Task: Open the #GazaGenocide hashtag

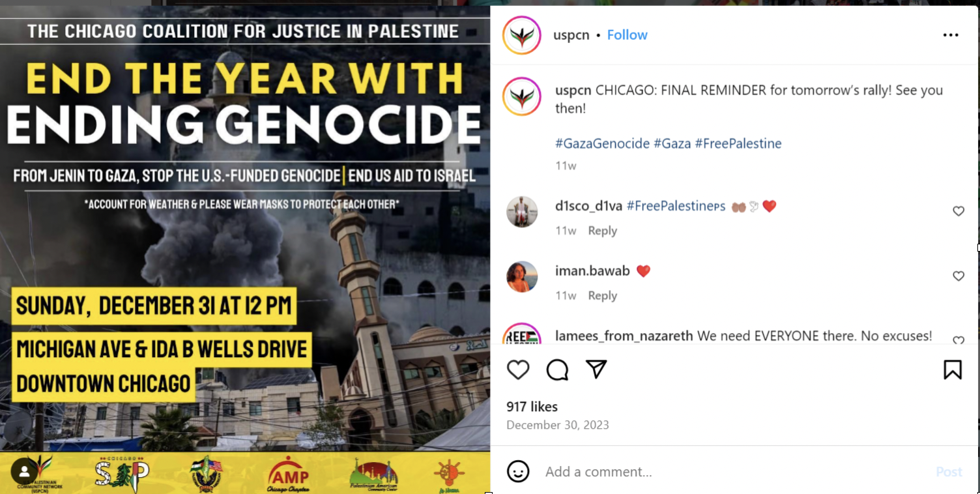Action: coord(602,143)
